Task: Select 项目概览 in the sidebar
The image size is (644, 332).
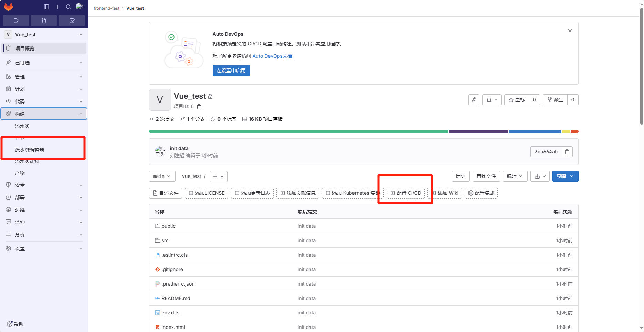Action: [44, 49]
